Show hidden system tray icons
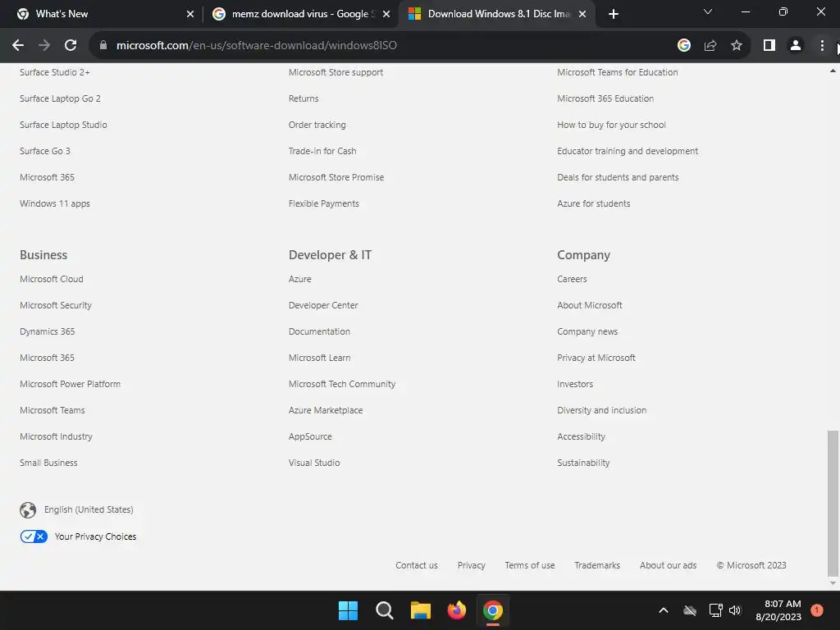This screenshot has height=630, width=840. click(x=663, y=610)
